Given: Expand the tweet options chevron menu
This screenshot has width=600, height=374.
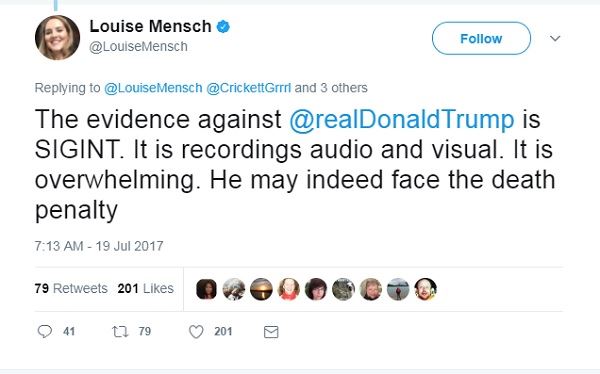Looking at the screenshot, I should [555, 38].
